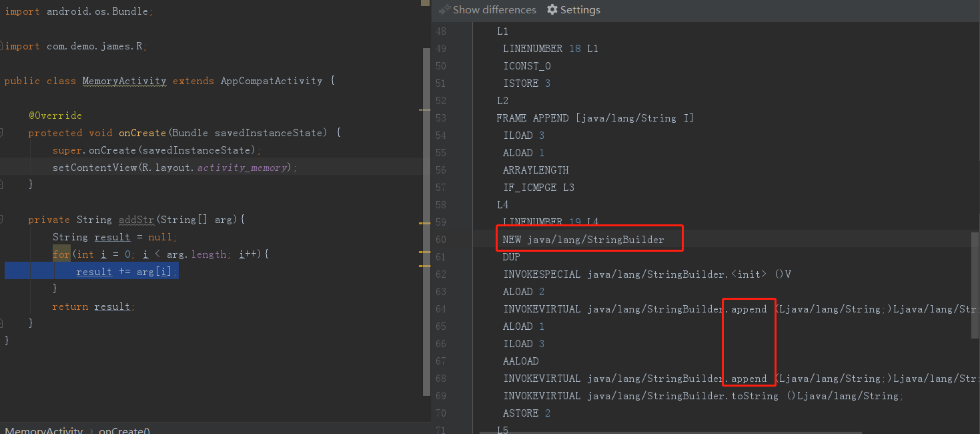Click the selected result += arg[i] line
Viewport: 980px width, 434px height.
127,272
